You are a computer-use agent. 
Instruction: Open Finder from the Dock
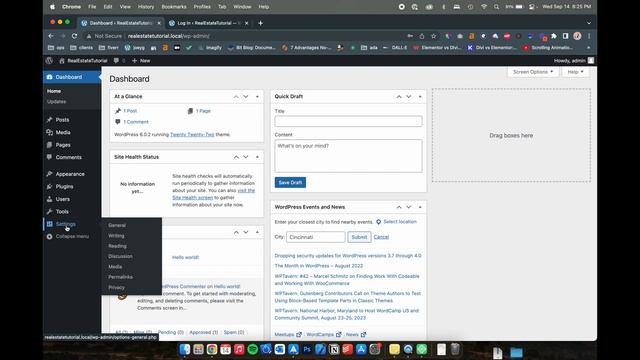tap(184, 349)
